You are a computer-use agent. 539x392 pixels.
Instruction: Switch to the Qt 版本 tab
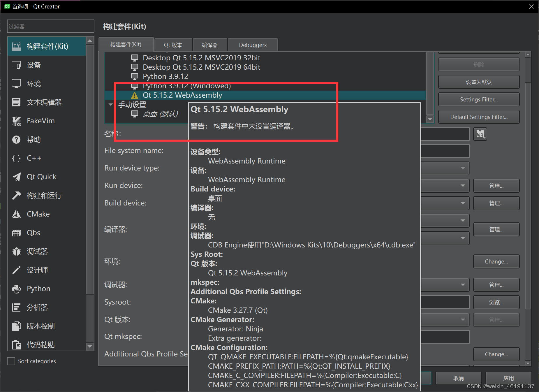[x=173, y=45]
